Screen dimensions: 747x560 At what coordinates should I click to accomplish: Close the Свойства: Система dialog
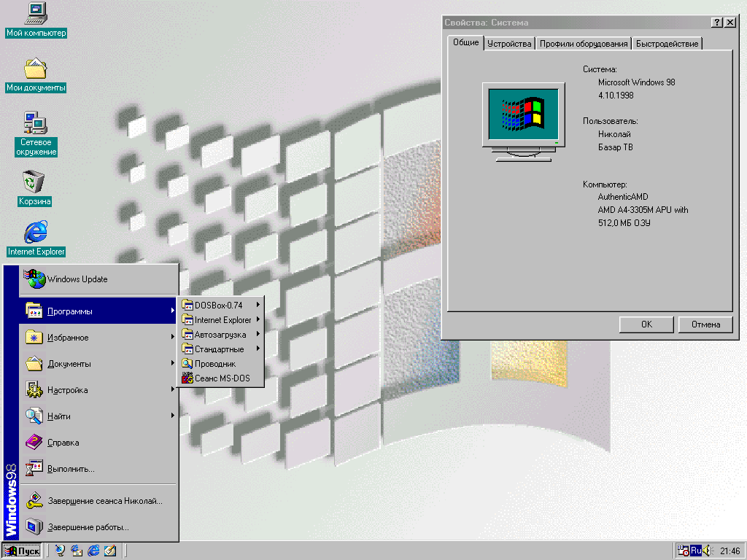point(730,23)
